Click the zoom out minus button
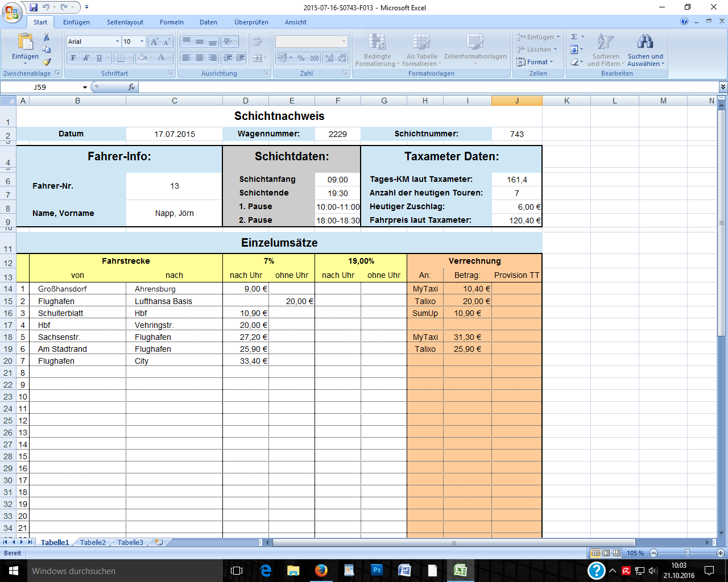The image size is (728, 582). point(653,553)
